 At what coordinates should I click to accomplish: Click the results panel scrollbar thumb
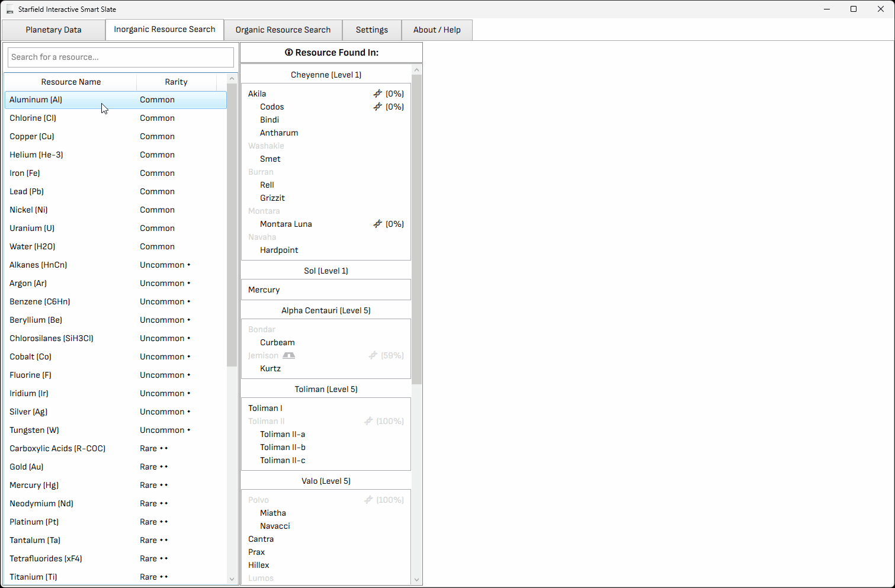point(416,230)
